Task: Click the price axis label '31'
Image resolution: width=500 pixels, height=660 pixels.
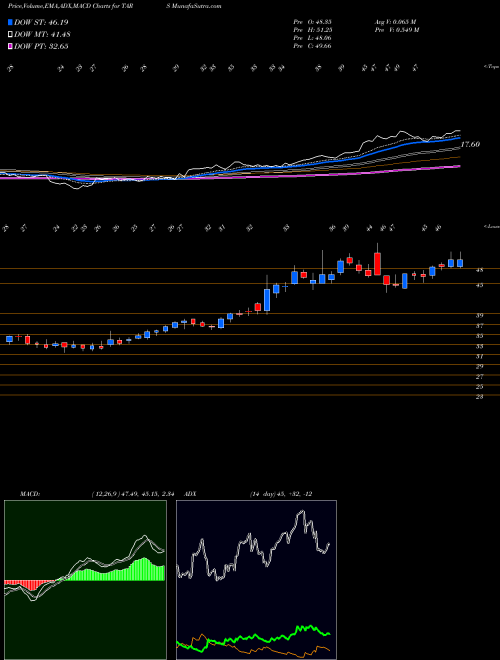Action: [479, 357]
